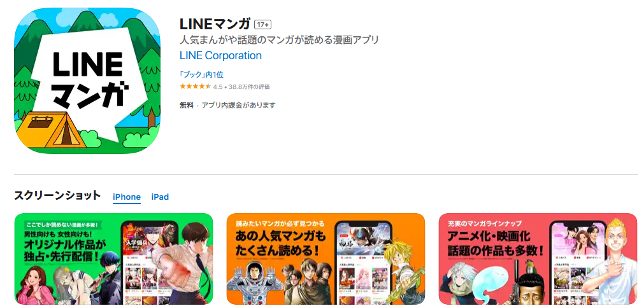The height and width of the screenshot is (306, 644).
Task: Open the orange popular manga screenshot
Action: point(326,259)
